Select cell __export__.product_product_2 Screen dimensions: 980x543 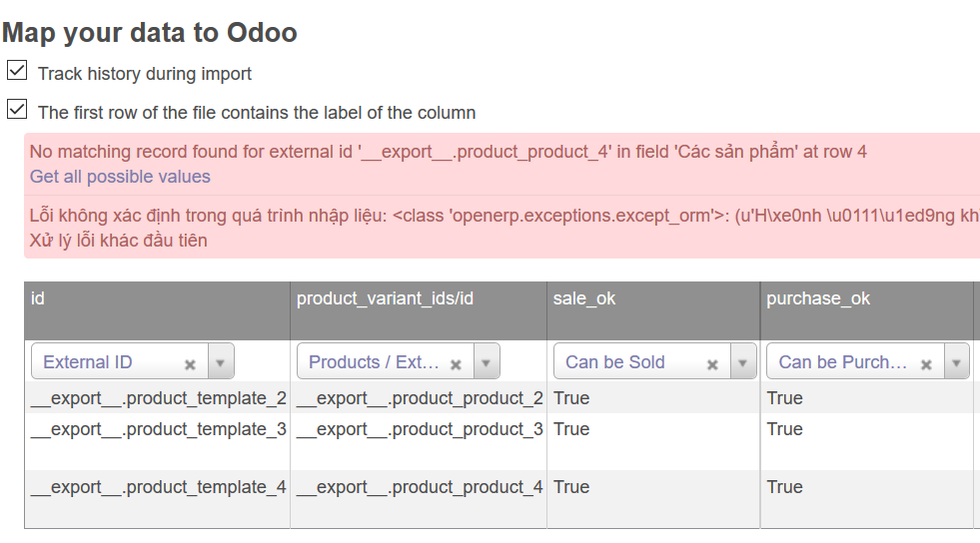[420, 398]
